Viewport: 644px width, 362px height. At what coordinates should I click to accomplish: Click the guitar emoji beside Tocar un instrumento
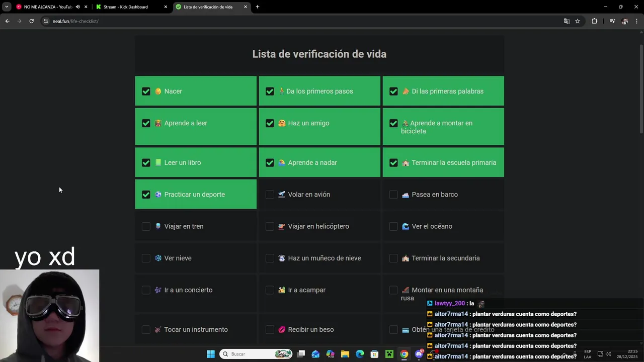tap(158, 329)
